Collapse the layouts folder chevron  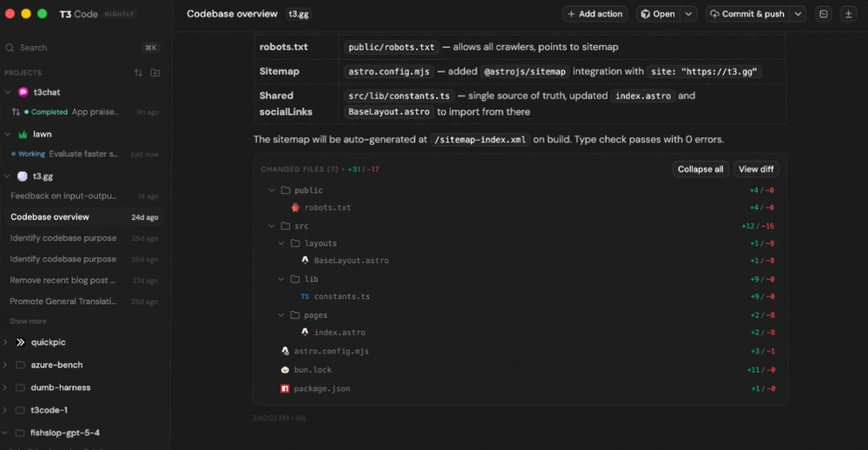pyautogui.click(x=281, y=243)
